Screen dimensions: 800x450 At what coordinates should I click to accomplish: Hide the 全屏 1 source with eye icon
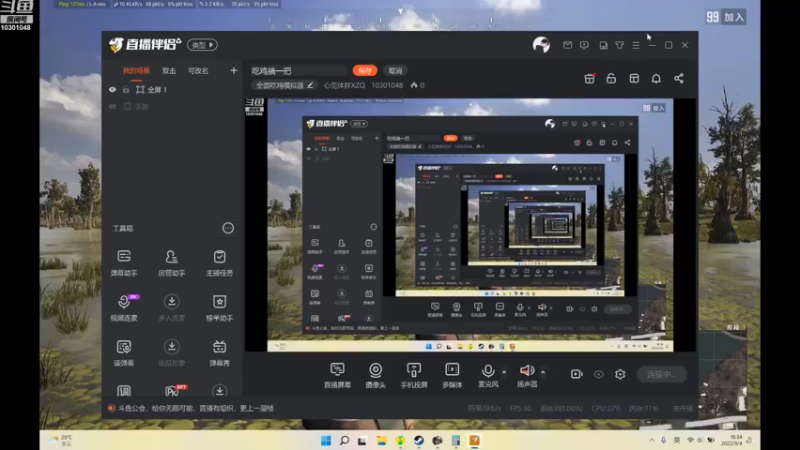click(112, 90)
